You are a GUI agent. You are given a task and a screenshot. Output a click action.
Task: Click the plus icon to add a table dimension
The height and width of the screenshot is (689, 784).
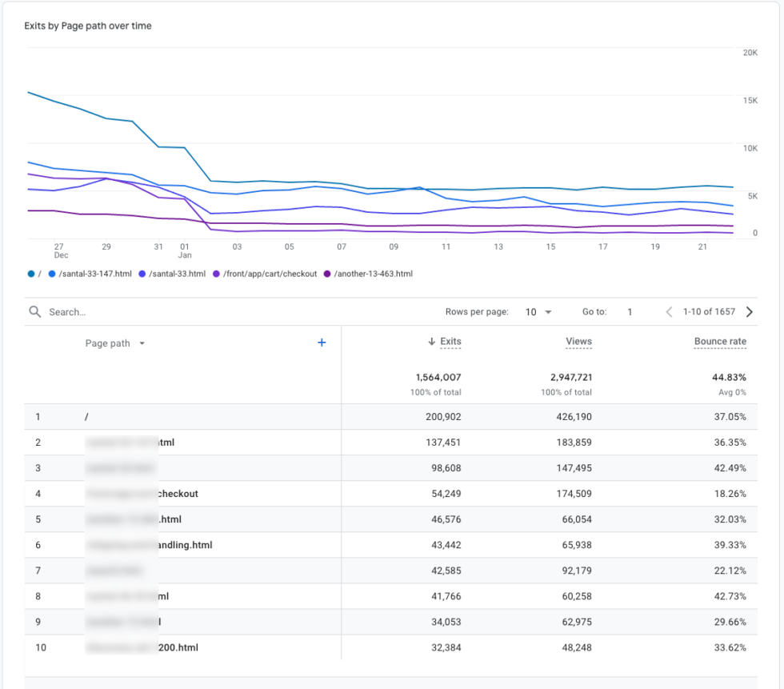(322, 342)
